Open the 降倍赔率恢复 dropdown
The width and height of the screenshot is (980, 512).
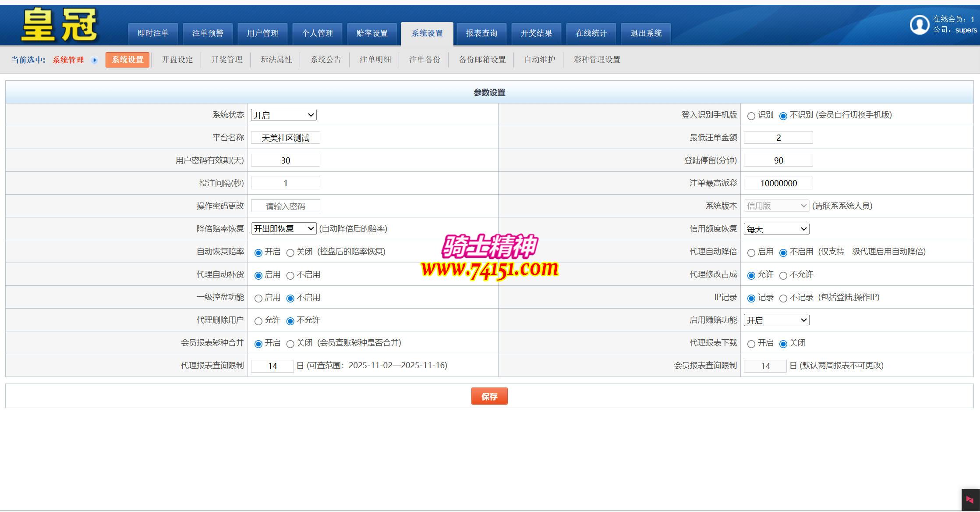point(283,228)
